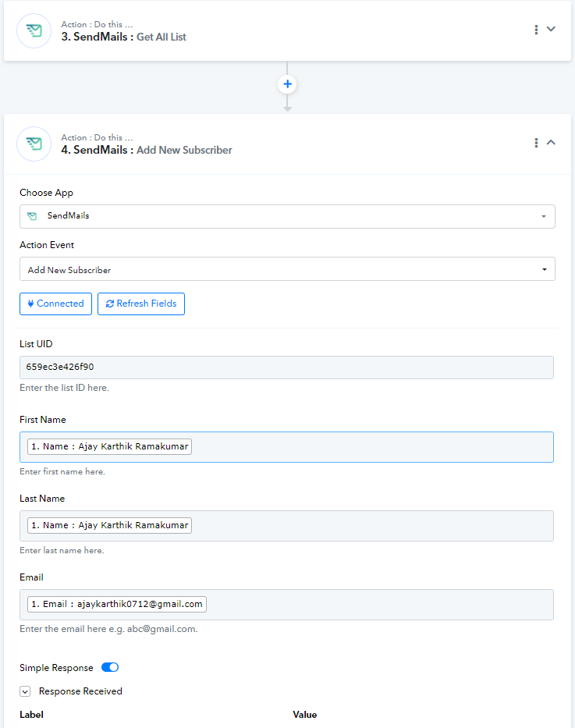Click step 3 SendMails Get All List title
This screenshot has width=575, height=728.
tap(123, 37)
